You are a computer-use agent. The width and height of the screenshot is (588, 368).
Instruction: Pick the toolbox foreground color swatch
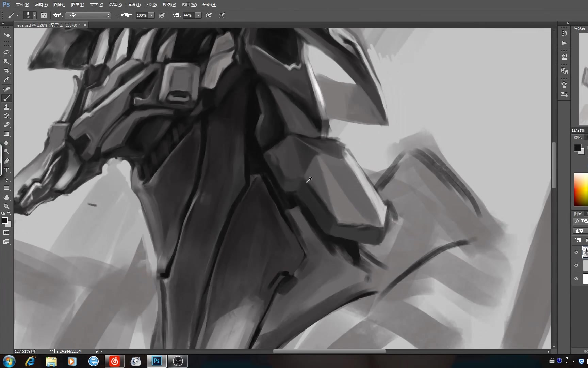pyautogui.click(x=4, y=220)
